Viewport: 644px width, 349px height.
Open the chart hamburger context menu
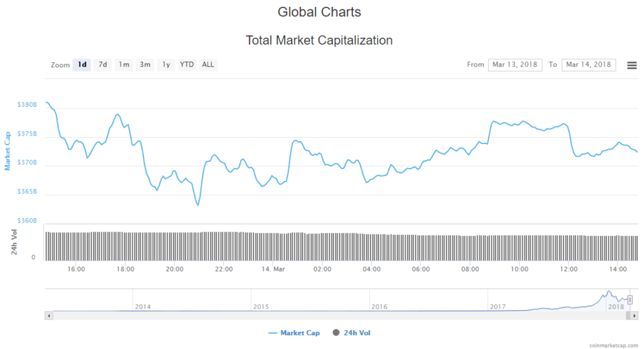pos(632,65)
